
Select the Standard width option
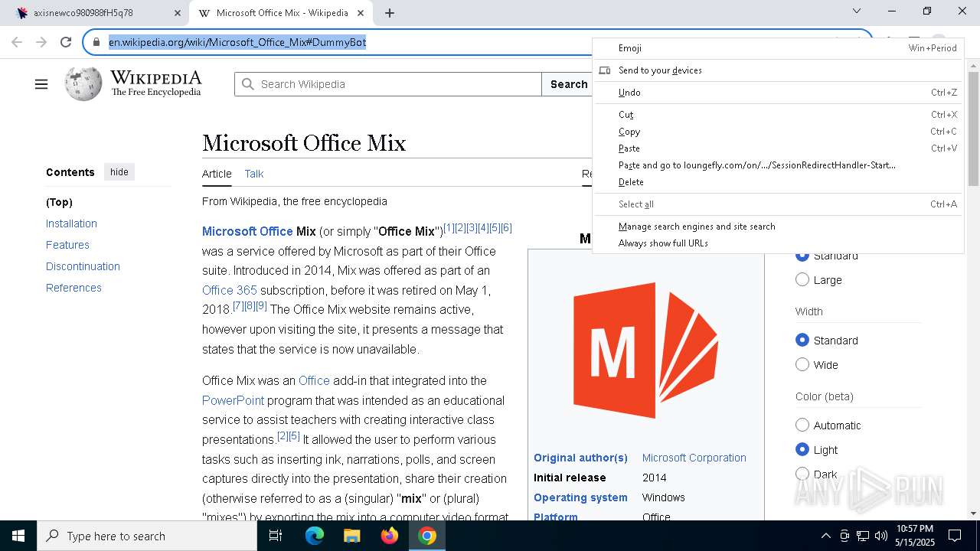(x=802, y=341)
